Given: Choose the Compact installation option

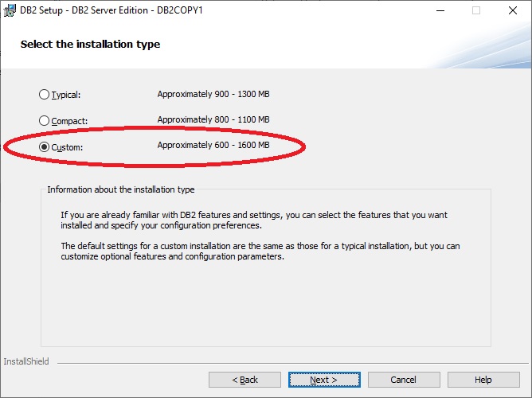Looking at the screenshot, I should [x=44, y=121].
